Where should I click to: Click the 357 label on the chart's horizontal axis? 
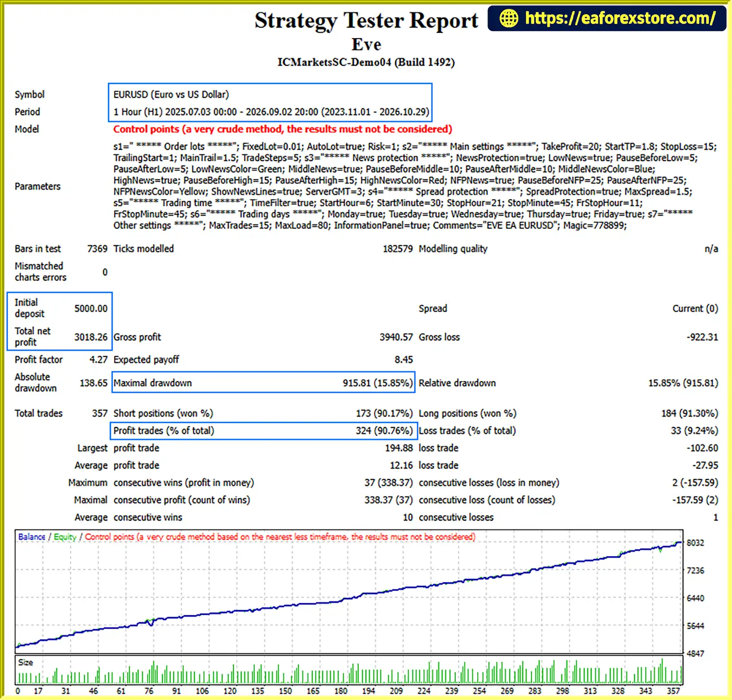(674, 691)
